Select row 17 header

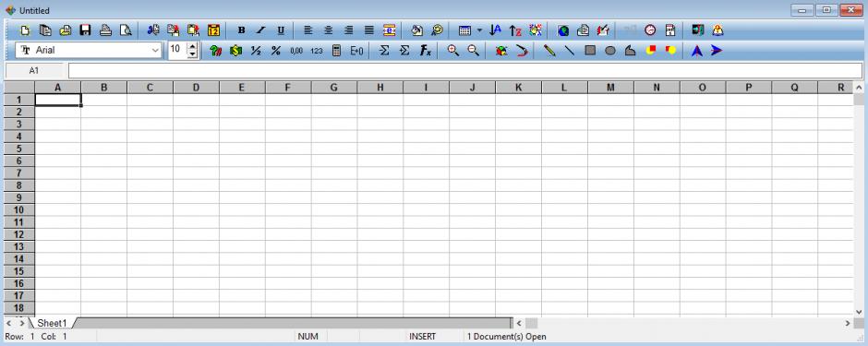(19, 295)
